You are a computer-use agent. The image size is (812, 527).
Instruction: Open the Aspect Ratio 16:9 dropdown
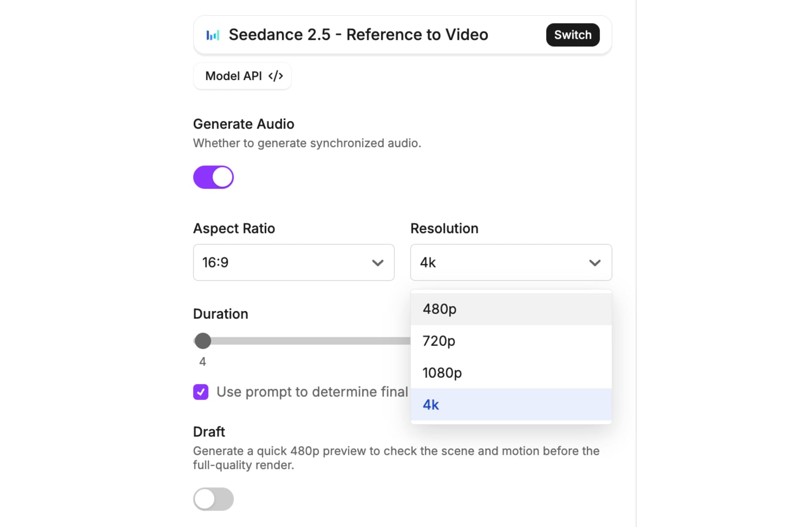294,262
